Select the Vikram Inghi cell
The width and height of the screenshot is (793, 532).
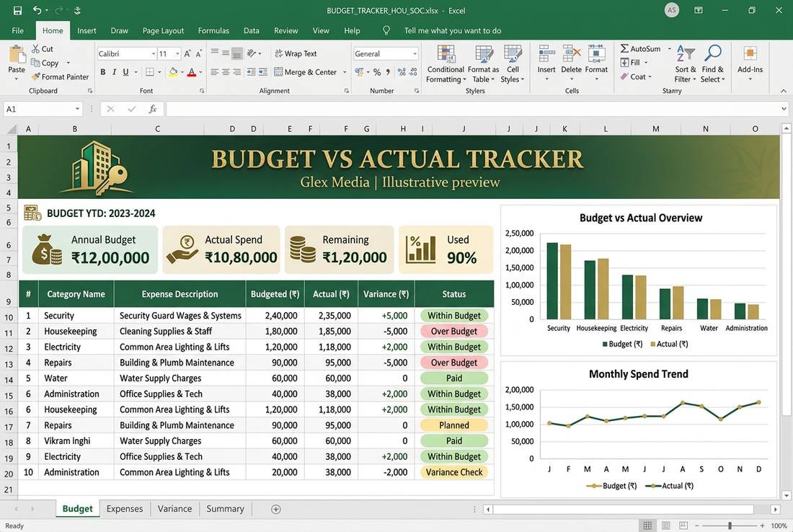tap(67, 441)
